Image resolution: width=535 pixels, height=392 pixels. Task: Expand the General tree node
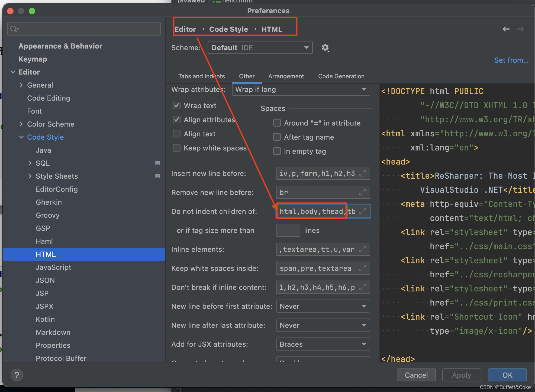21,85
